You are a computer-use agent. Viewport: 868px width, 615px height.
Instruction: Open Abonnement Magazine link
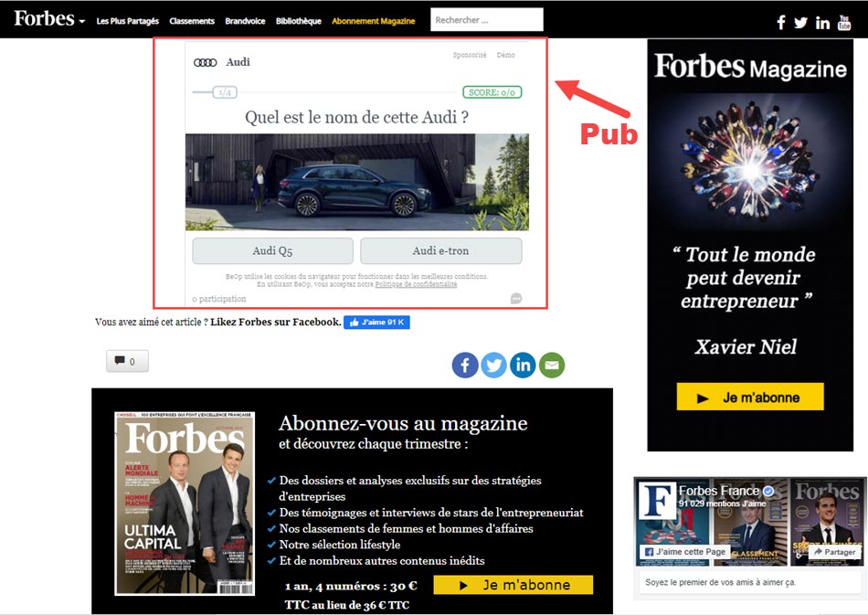tap(373, 21)
